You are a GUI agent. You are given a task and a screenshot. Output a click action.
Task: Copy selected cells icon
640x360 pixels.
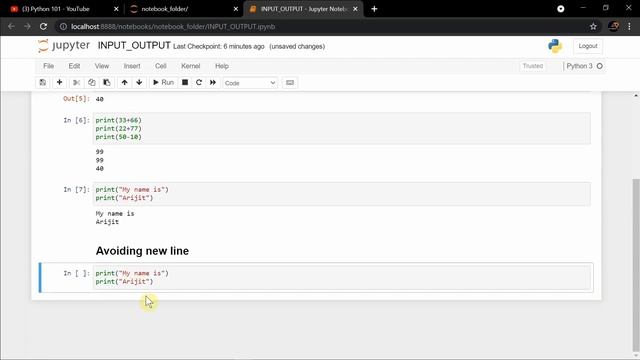pos(92,82)
